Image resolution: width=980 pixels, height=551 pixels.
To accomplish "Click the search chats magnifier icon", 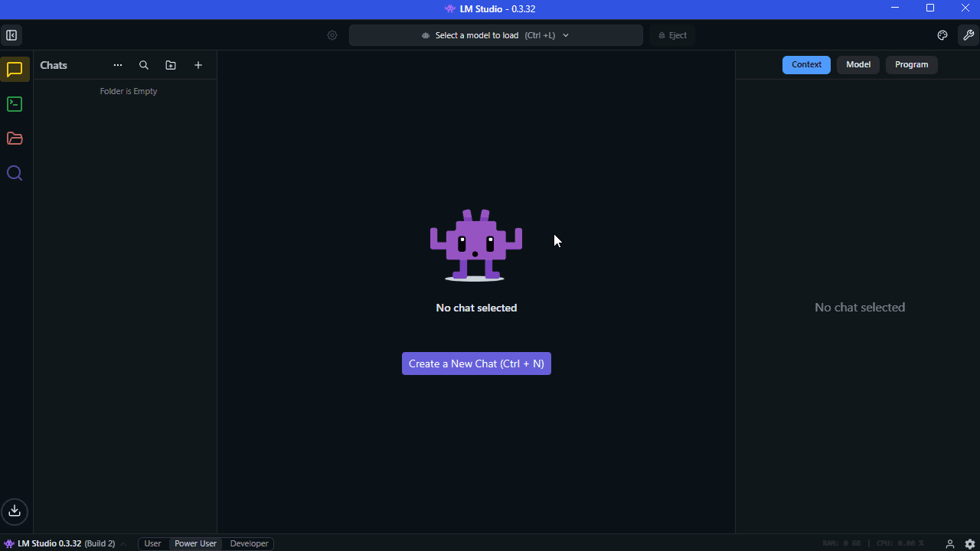I will coord(144,66).
